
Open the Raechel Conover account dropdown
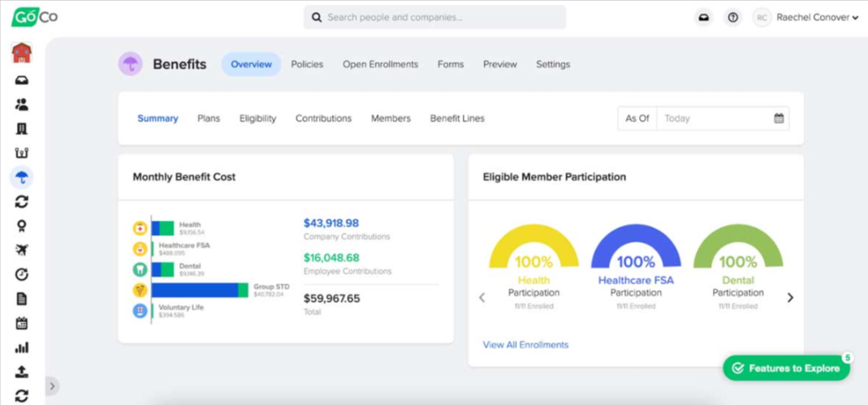(x=818, y=18)
